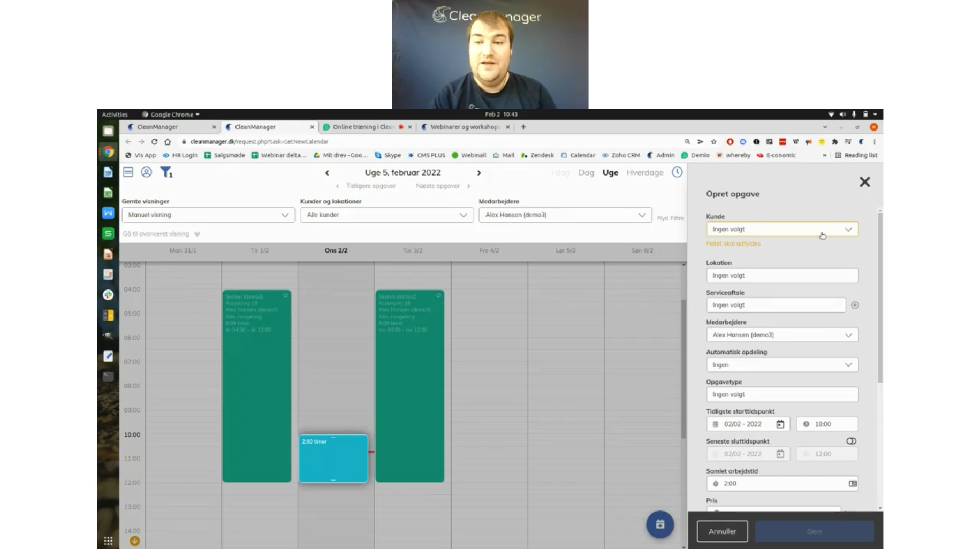Screen dimensions: 980x549
Task: Switch calendar to Uge view
Action: tap(610, 173)
